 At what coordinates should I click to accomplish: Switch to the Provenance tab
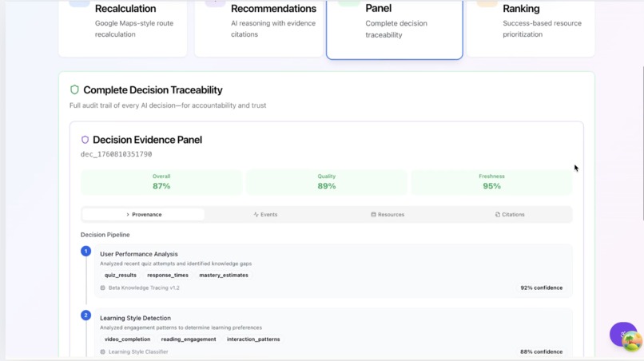pyautogui.click(x=143, y=214)
